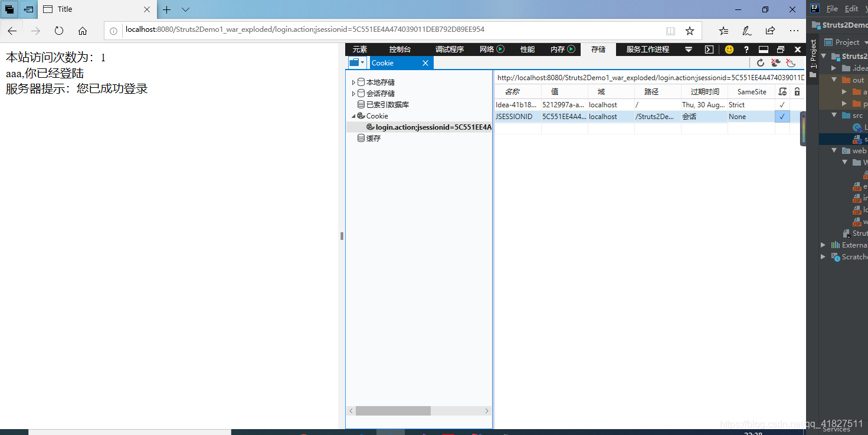Screen dimensions: 868x435
Task: Open reading view in the address bar
Action: pyautogui.click(x=670, y=31)
